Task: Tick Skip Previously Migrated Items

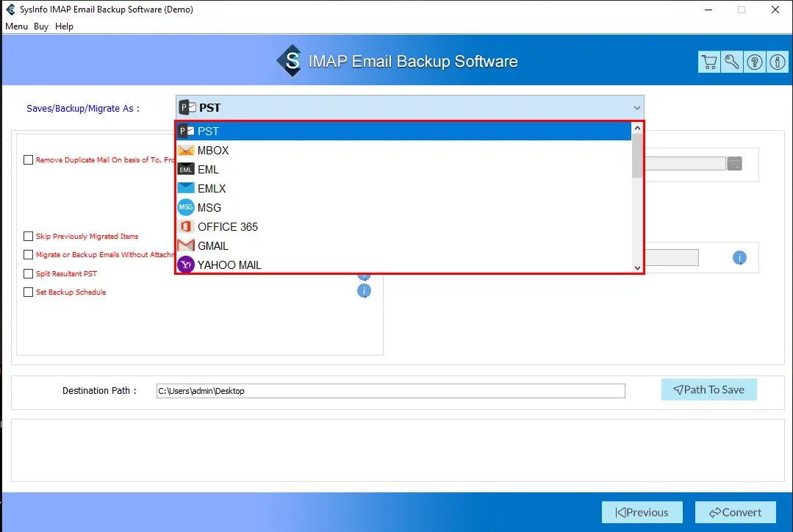Action: click(x=29, y=236)
